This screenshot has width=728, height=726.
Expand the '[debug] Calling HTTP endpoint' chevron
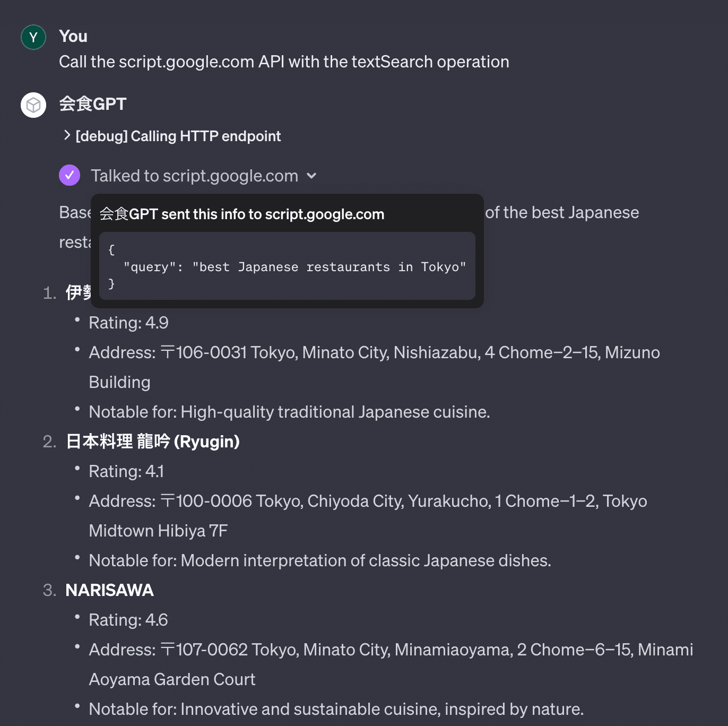67,135
